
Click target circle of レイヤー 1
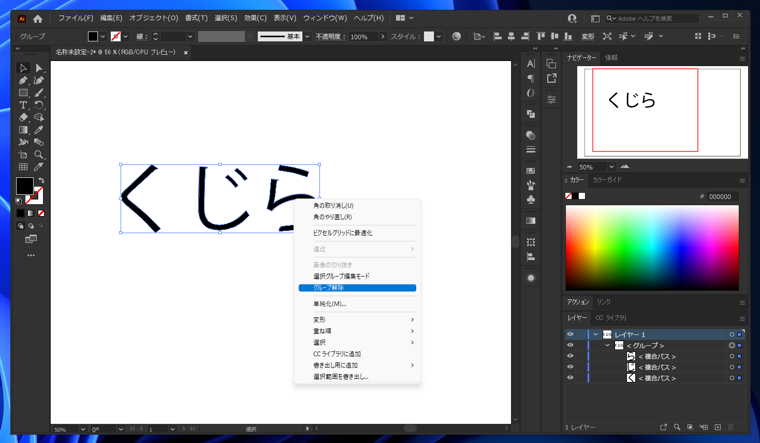coord(732,334)
